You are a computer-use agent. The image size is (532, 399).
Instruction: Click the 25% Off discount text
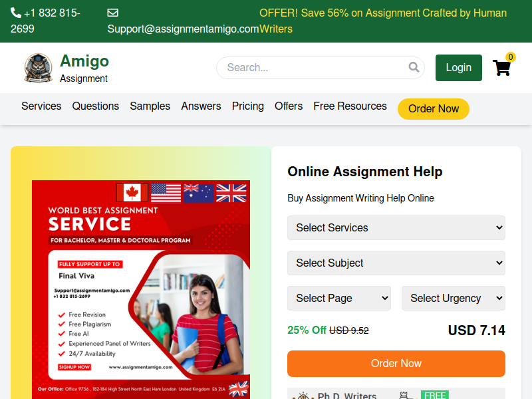coord(307,330)
